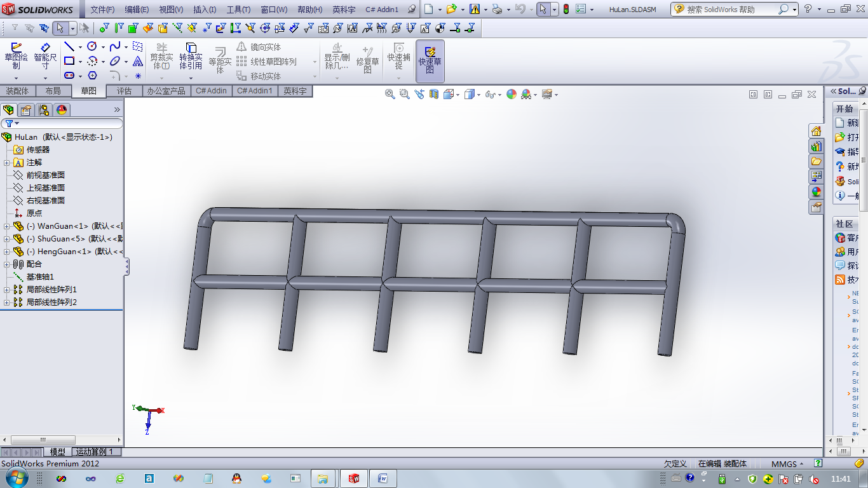
Task: Open the ConfigurationManager tab icon
Action: (x=44, y=110)
